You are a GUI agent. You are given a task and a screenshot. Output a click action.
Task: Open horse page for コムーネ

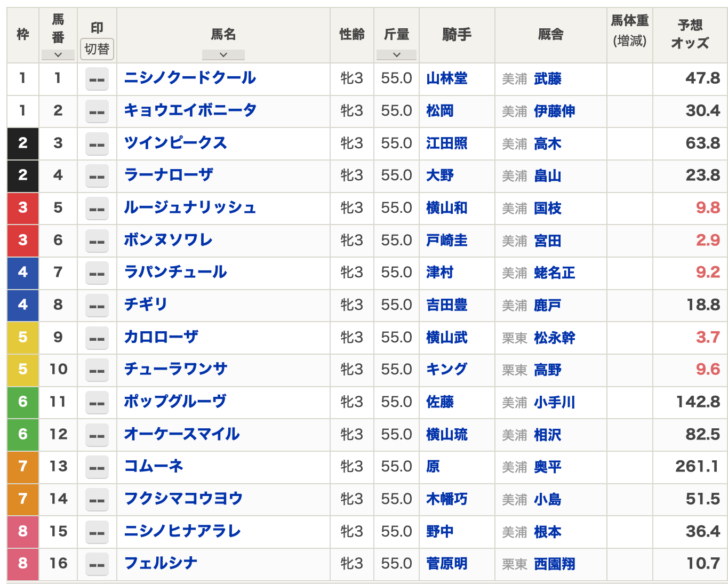[x=154, y=466]
